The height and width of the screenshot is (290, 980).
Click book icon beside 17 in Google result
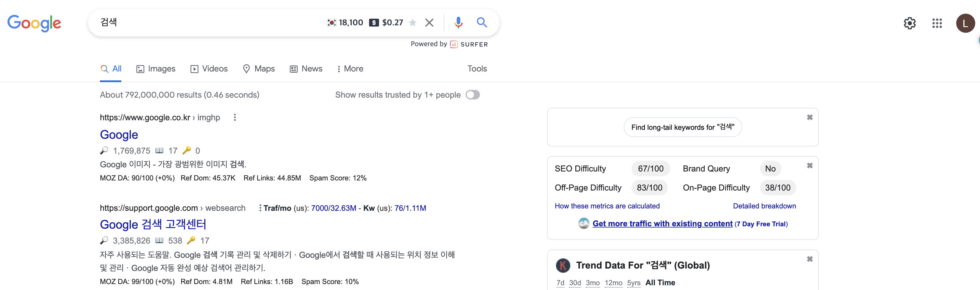[x=159, y=150]
